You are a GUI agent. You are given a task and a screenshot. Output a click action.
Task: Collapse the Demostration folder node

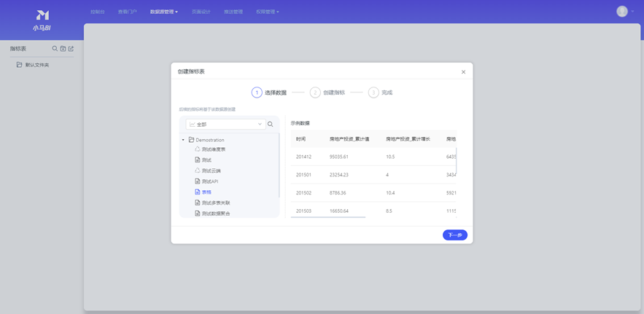[183, 140]
